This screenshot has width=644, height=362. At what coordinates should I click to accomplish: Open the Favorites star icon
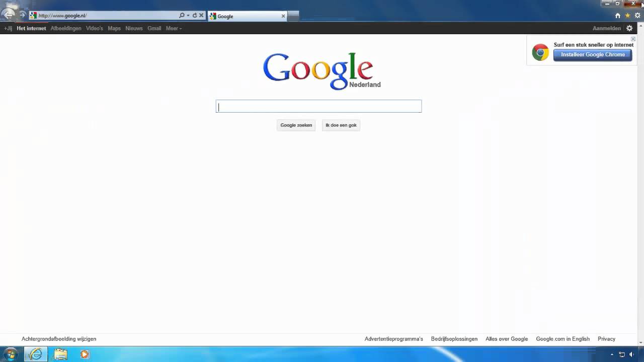(628, 16)
